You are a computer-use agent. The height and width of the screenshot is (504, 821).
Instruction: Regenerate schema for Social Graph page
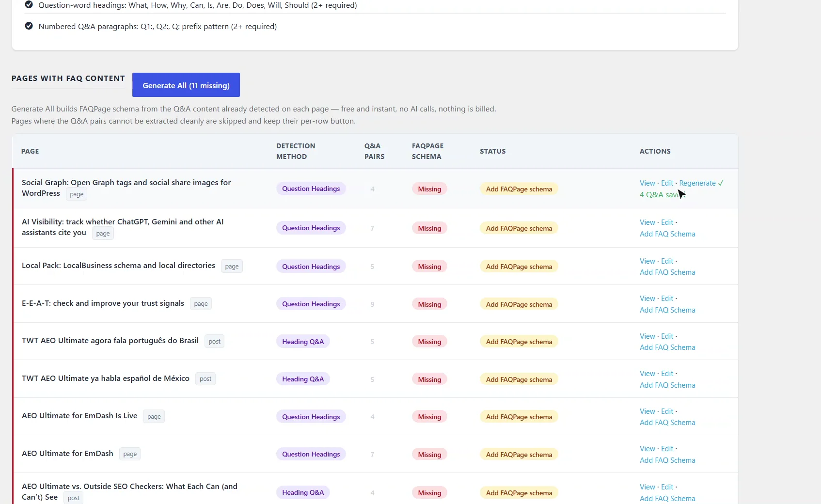click(697, 183)
